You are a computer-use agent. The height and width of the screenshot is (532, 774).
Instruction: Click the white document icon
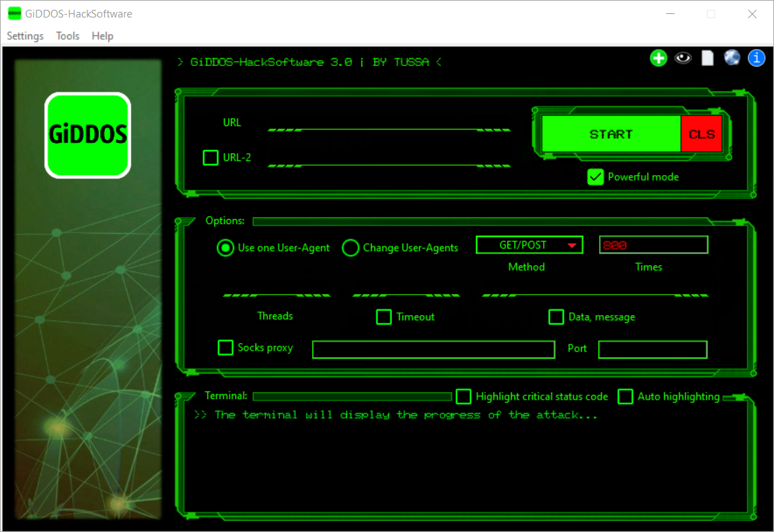pos(708,58)
